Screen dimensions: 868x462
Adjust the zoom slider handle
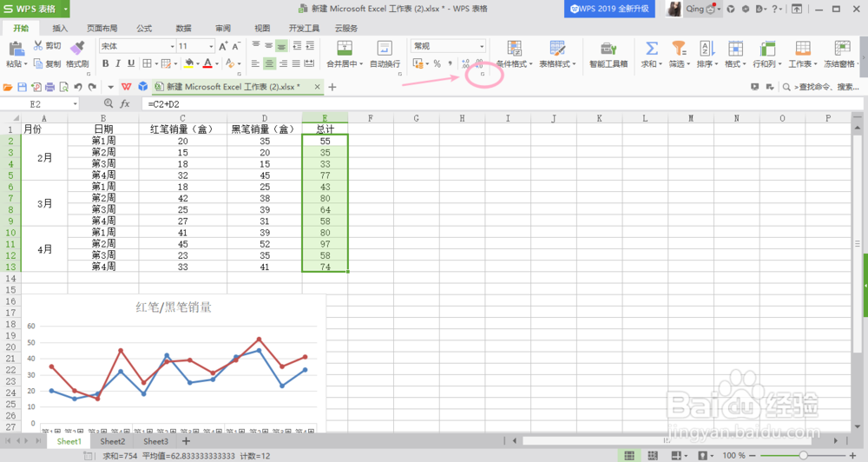(803, 455)
